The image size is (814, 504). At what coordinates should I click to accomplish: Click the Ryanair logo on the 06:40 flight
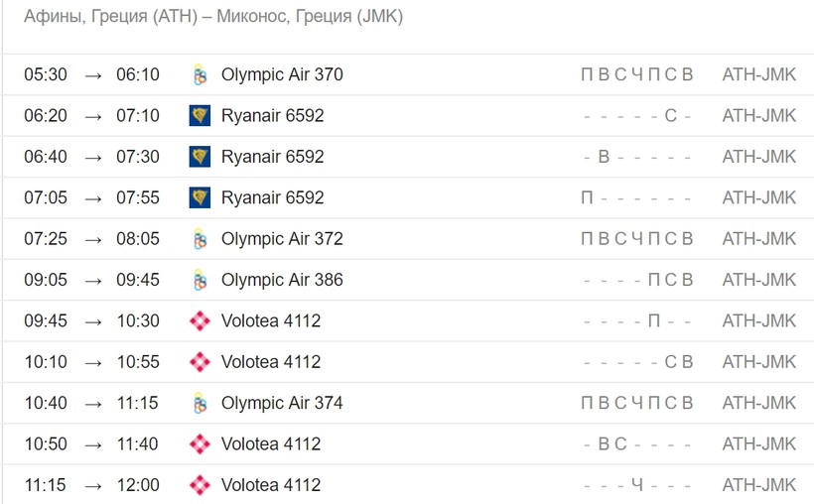coord(200,157)
